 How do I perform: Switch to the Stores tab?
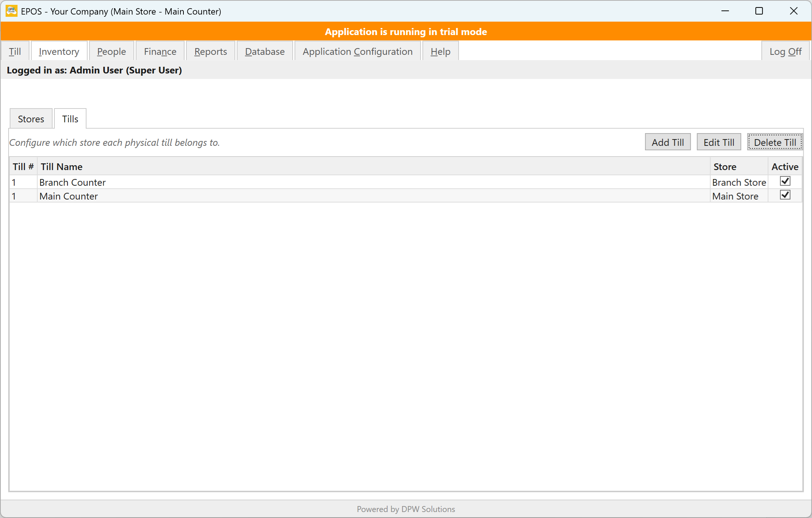click(x=31, y=119)
